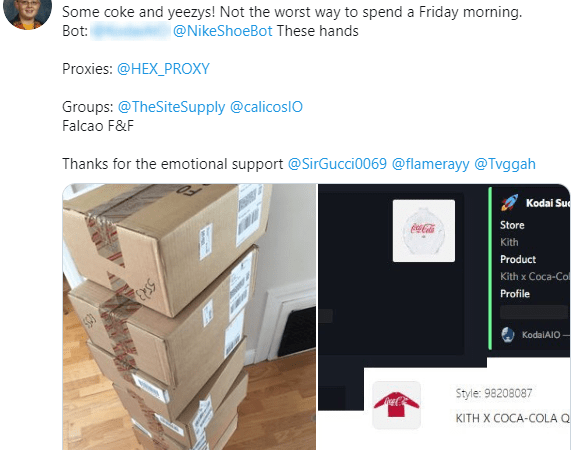Open the blurred bot mention link
This screenshot has width=579, height=450.
tap(130, 31)
